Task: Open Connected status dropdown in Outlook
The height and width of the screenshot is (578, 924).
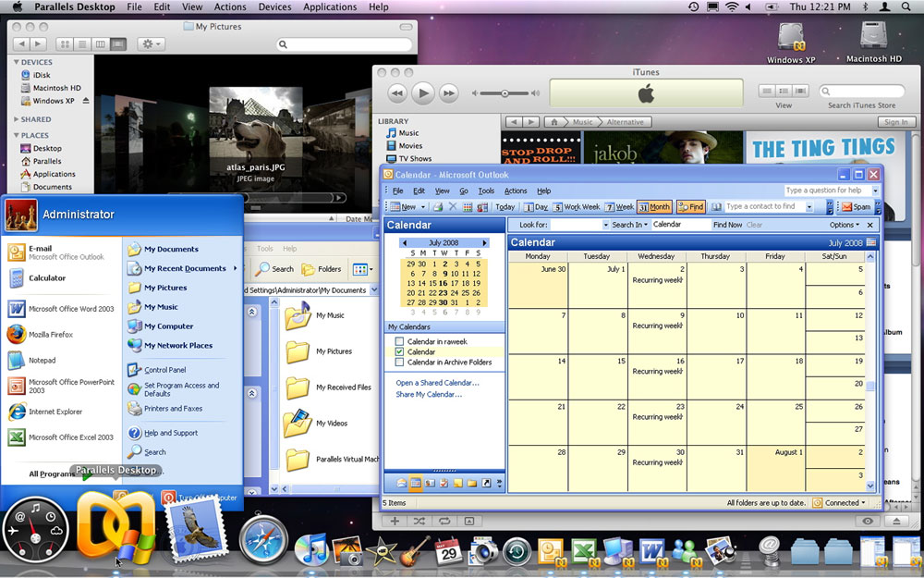Action: click(839, 503)
